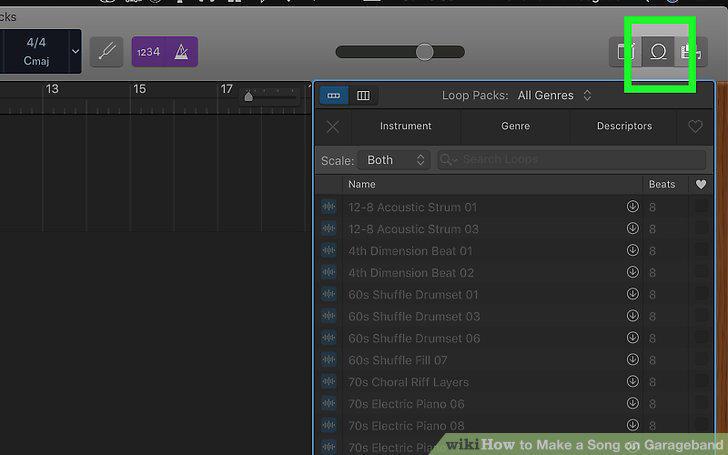Download 60s Shuffle Drumset 03 loop
The width and height of the screenshot is (728, 455).
[x=632, y=315]
